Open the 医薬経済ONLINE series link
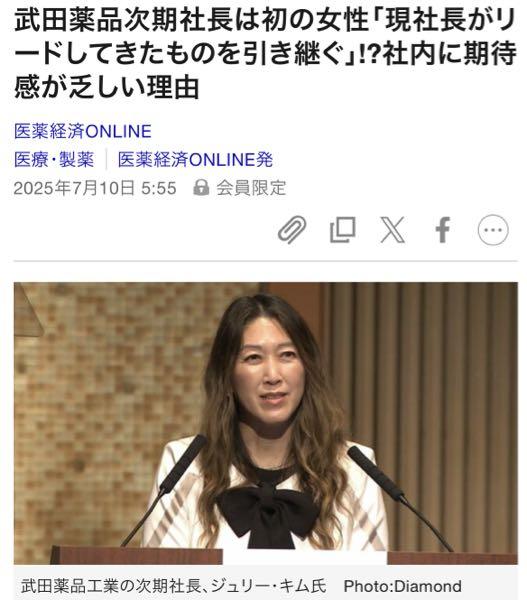Screen dimensions: 527x600 pyautogui.click(x=83, y=131)
